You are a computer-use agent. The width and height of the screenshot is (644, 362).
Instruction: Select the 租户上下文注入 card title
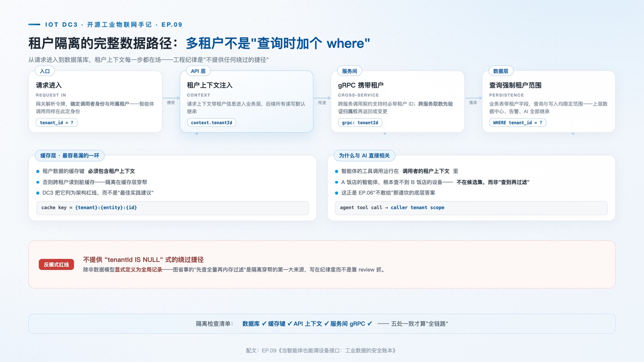pyautogui.click(x=210, y=85)
